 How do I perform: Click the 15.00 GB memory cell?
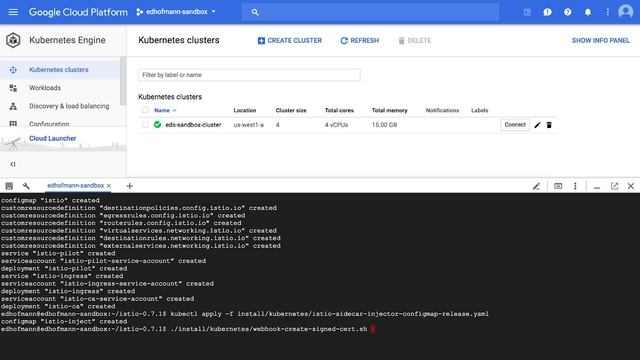point(384,125)
